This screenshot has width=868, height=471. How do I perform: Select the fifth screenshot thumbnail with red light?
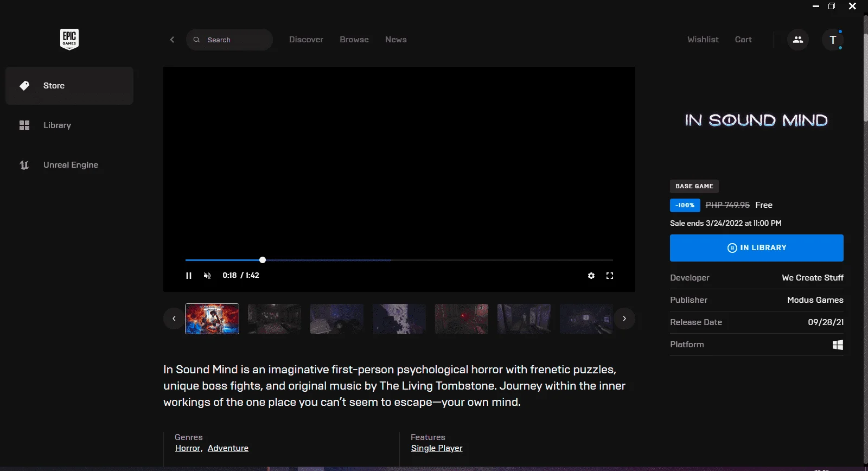coord(462,319)
